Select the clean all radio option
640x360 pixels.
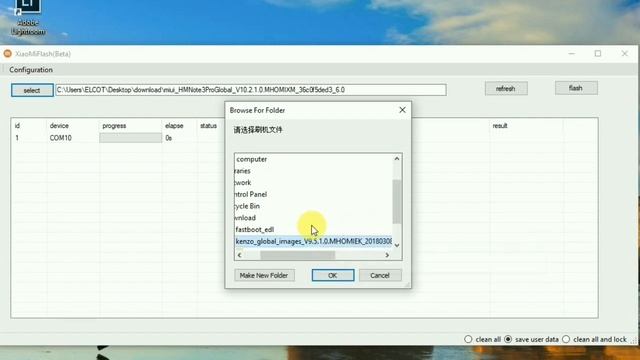point(468,339)
